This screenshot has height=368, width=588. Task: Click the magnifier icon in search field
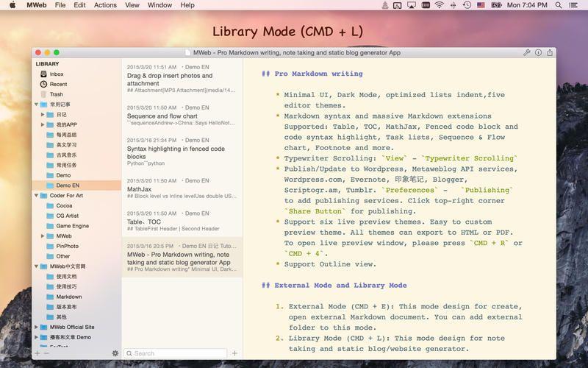(129, 353)
